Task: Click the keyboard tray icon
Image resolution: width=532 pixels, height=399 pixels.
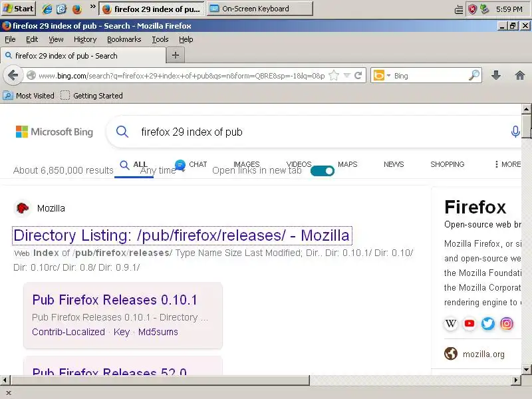Action: [459, 10]
